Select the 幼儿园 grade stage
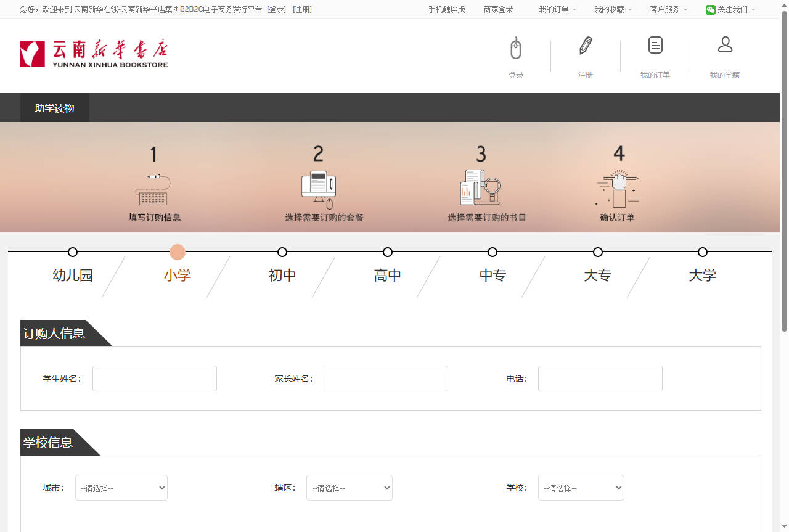 click(72, 275)
